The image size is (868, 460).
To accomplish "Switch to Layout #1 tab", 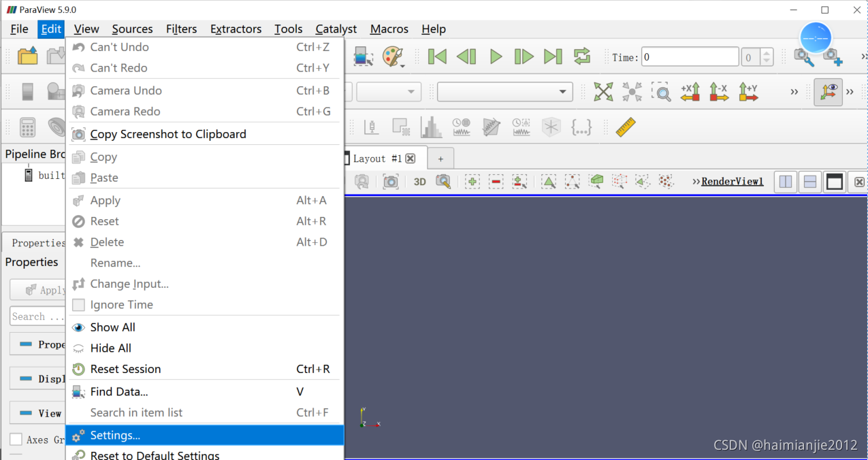I will (x=378, y=159).
